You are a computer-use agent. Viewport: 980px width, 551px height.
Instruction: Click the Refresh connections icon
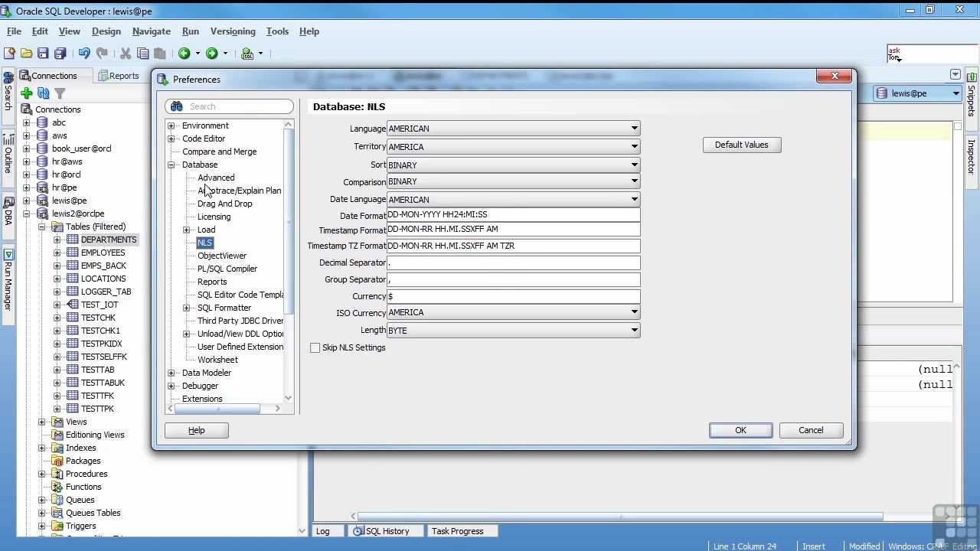click(x=43, y=93)
